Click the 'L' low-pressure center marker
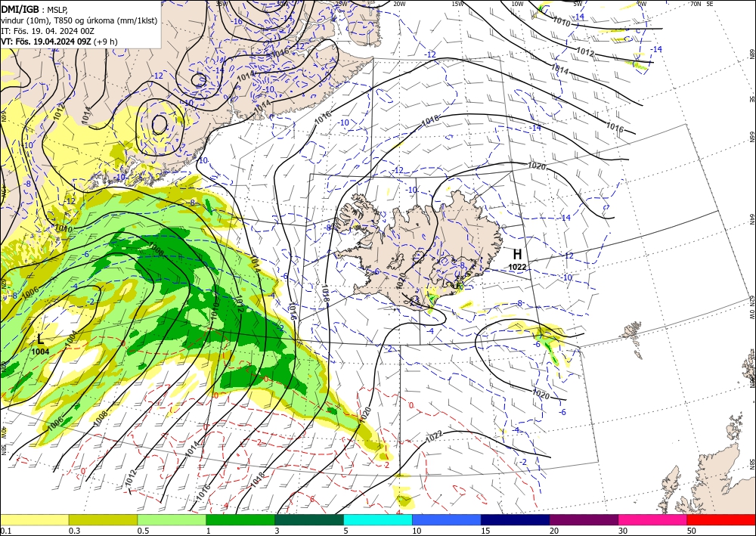The height and width of the screenshot is (536, 756). click(40, 339)
